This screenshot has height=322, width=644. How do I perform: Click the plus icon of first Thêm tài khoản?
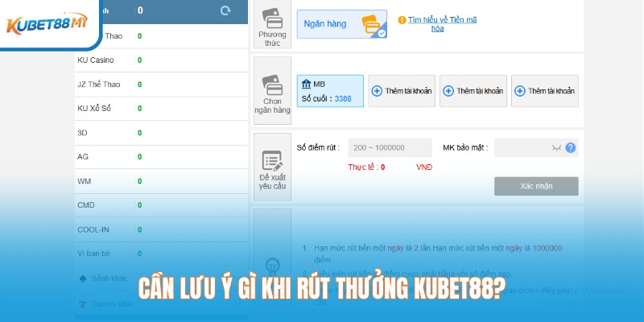[x=377, y=91]
